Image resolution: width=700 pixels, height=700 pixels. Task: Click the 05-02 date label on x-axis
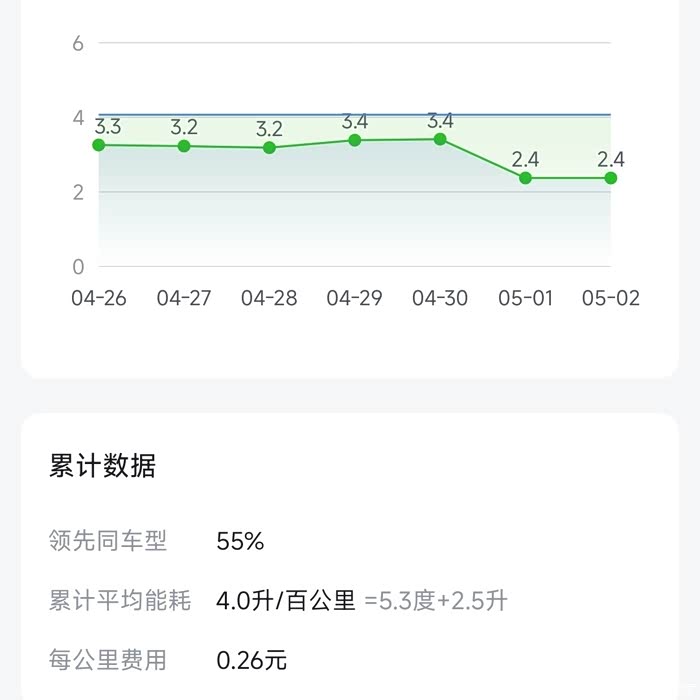pos(610,299)
